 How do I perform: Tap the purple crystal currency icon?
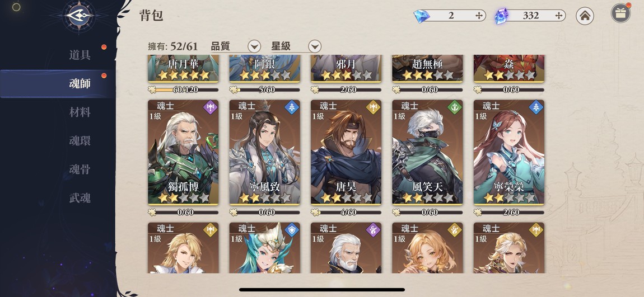(x=501, y=16)
